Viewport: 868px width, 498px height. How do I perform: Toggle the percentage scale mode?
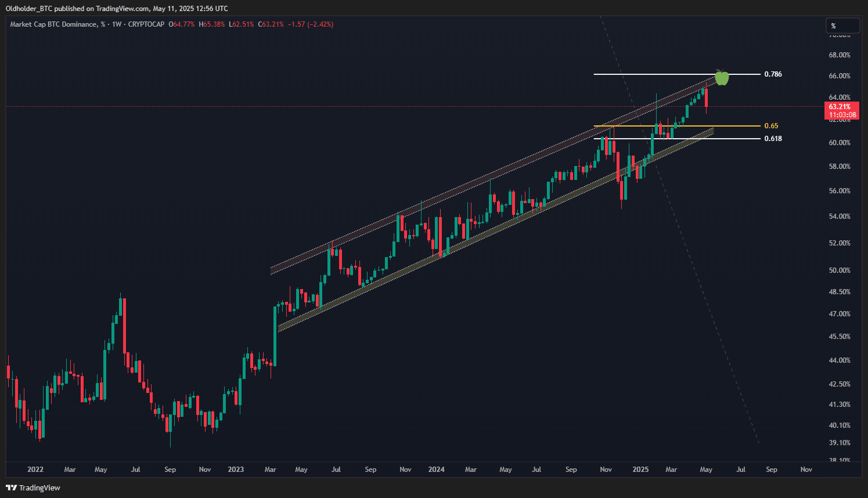(x=842, y=25)
